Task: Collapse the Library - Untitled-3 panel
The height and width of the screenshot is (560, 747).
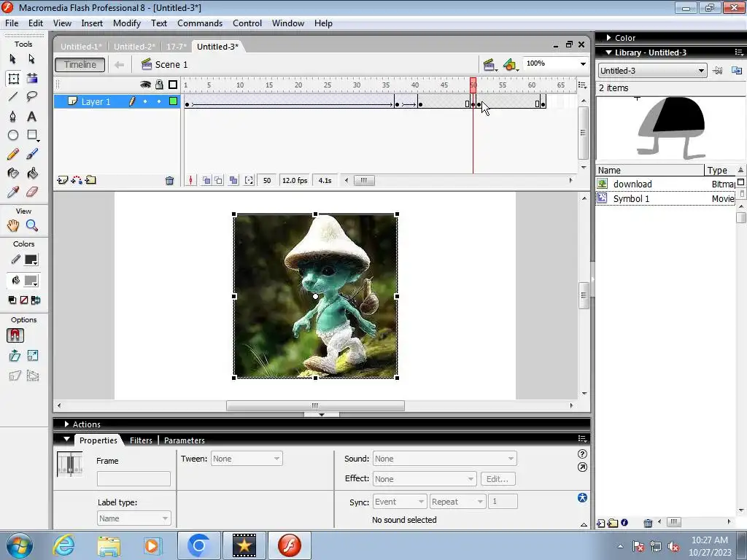Action: pos(608,52)
